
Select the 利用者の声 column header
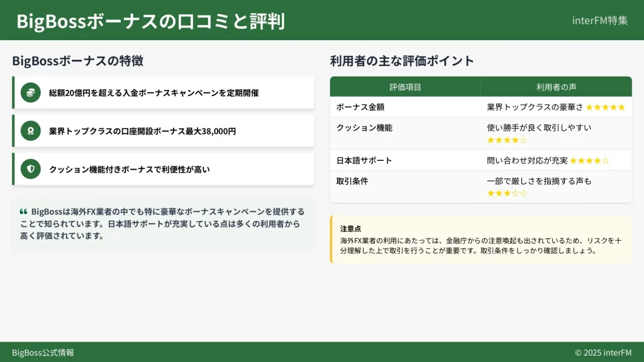click(x=556, y=87)
